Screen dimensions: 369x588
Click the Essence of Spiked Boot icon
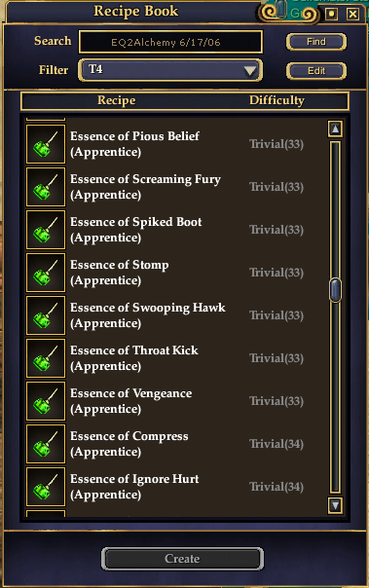point(46,230)
